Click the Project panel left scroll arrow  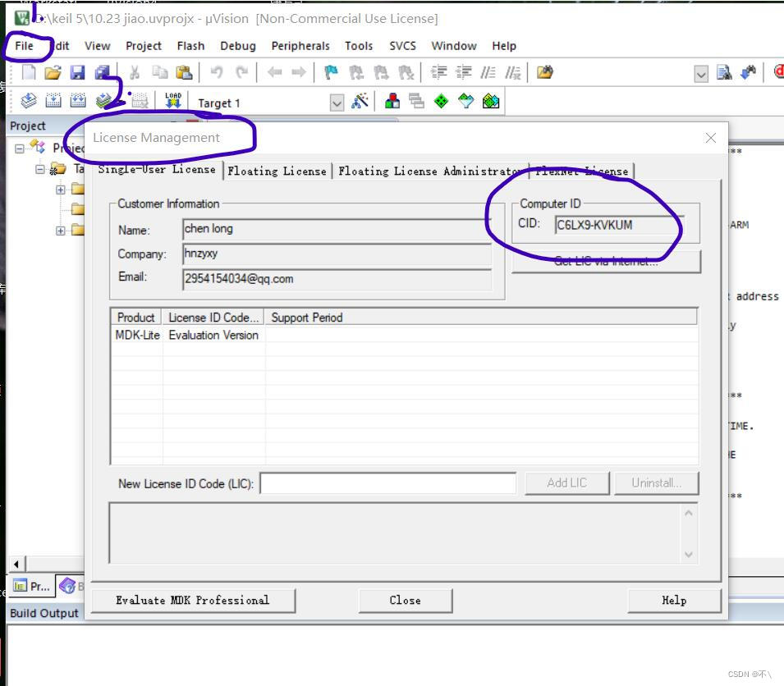pos(16,565)
